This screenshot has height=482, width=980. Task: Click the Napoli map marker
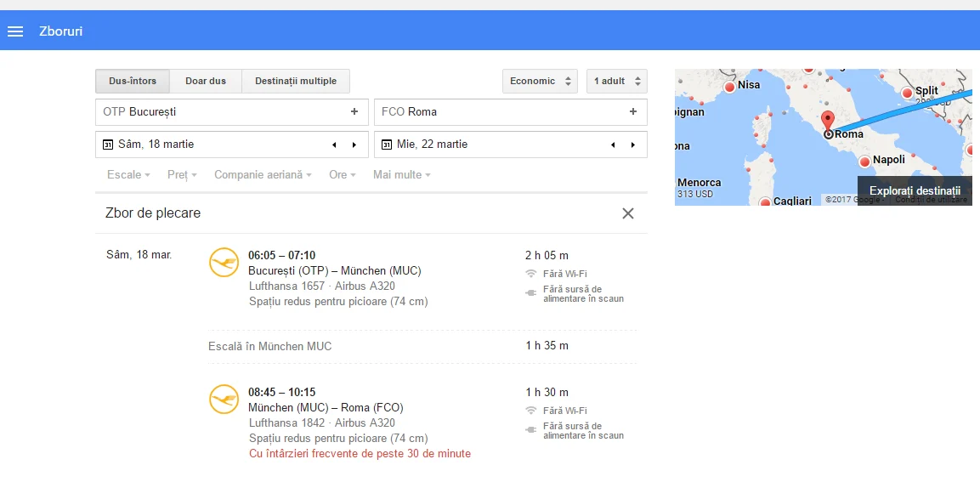865,162
